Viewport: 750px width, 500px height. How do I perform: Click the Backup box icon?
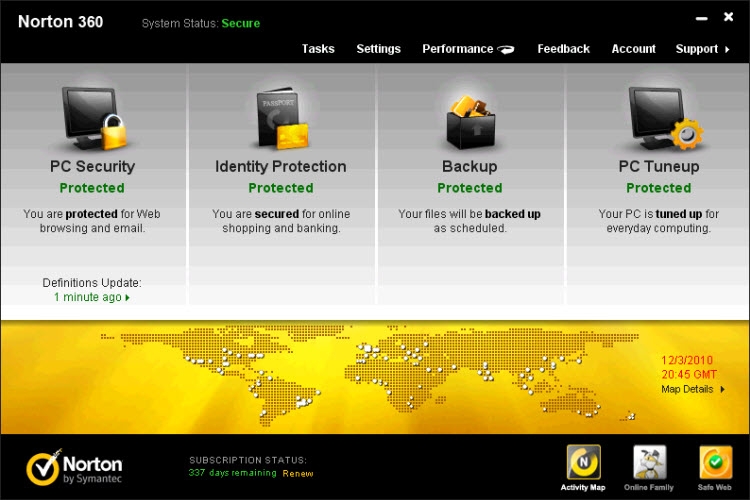(470, 115)
